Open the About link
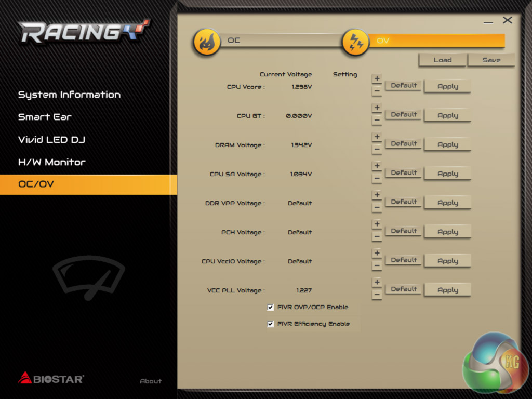The image size is (532, 399). (x=151, y=381)
